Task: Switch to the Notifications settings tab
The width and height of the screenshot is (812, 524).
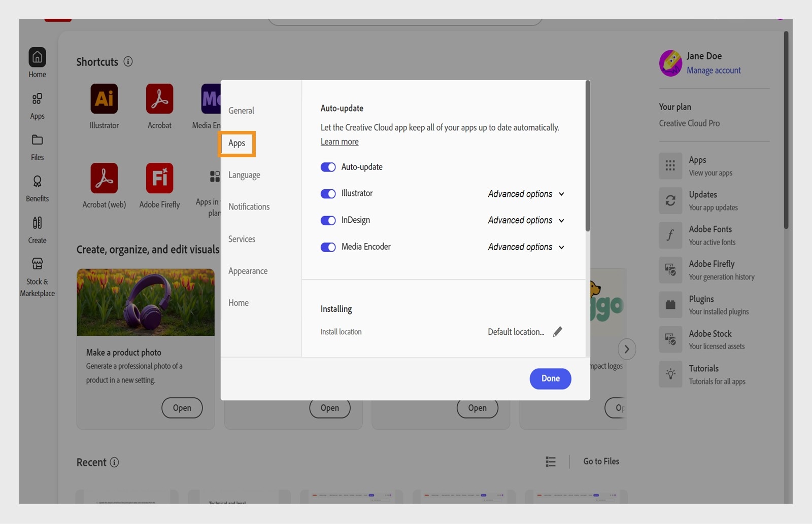Action: pos(249,206)
